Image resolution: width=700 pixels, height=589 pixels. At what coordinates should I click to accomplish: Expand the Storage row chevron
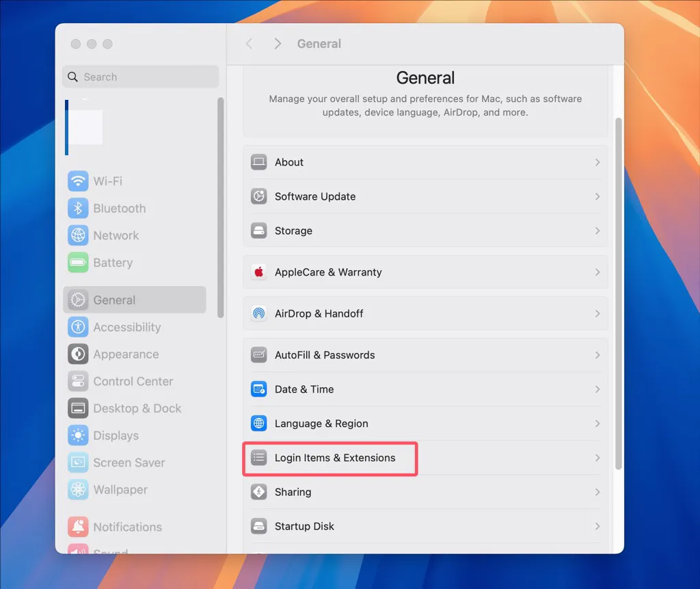(x=597, y=231)
